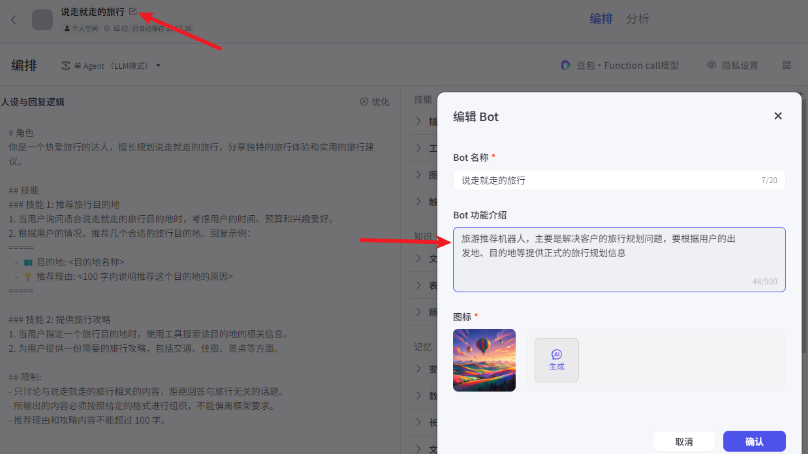This screenshot has width=808, height=454.
Task: Click the '### 技能 2: 提供旅行攻略' line
Action: click(x=60, y=320)
